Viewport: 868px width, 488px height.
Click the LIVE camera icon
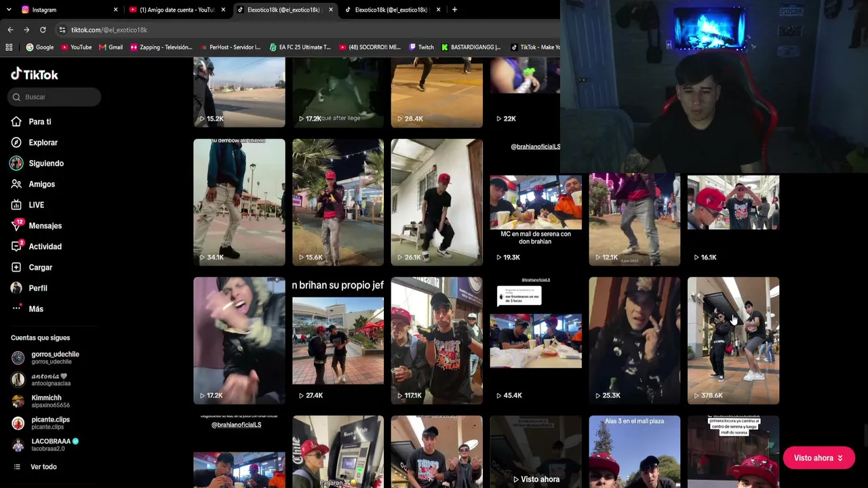[16, 205]
